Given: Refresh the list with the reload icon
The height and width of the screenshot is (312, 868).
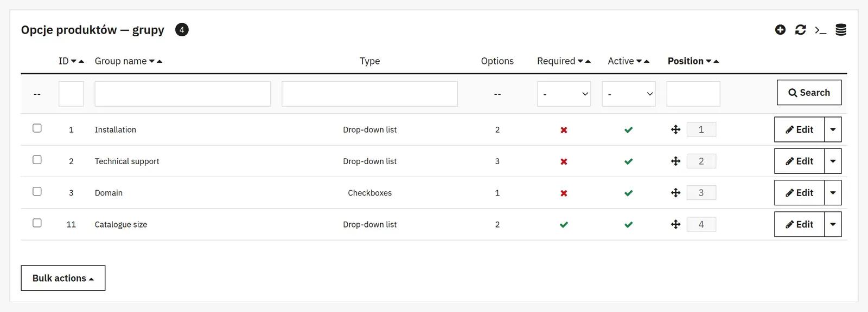Looking at the screenshot, I should [800, 30].
